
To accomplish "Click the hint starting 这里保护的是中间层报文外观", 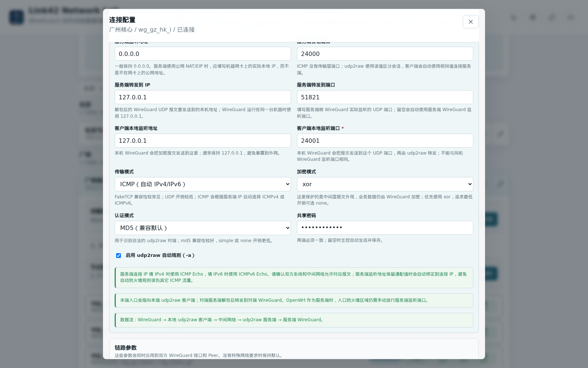I will pyautogui.click(x=385, y=200).
